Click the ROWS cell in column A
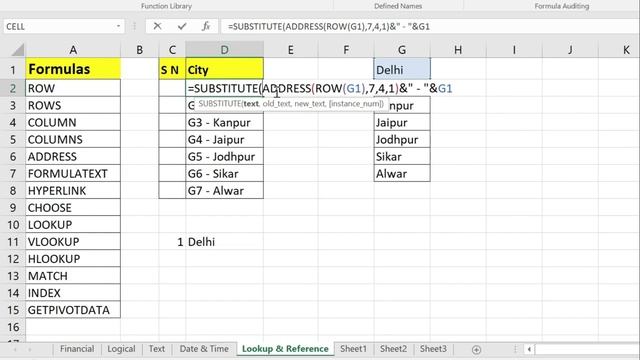This screenshot has height=360, width=640. coord(73,105)
